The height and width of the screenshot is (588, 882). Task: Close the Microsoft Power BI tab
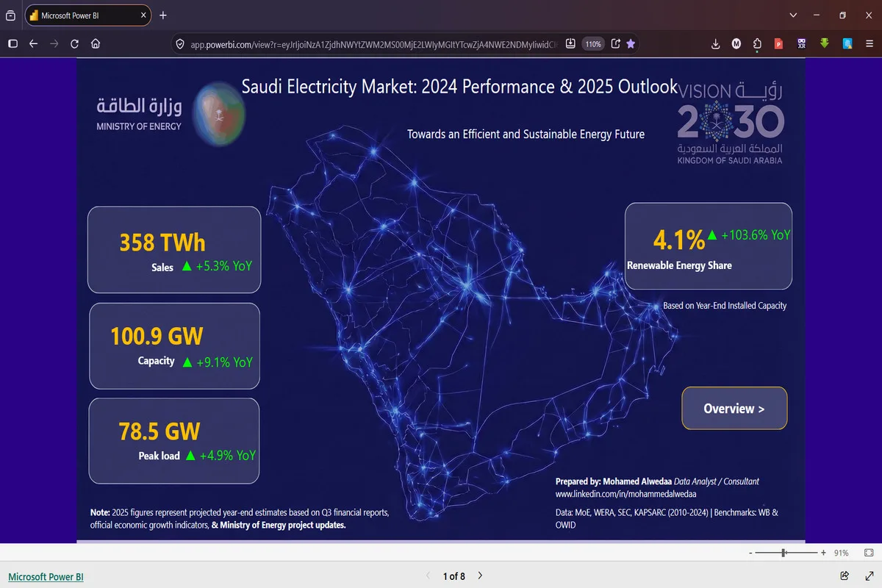point(143,15)
